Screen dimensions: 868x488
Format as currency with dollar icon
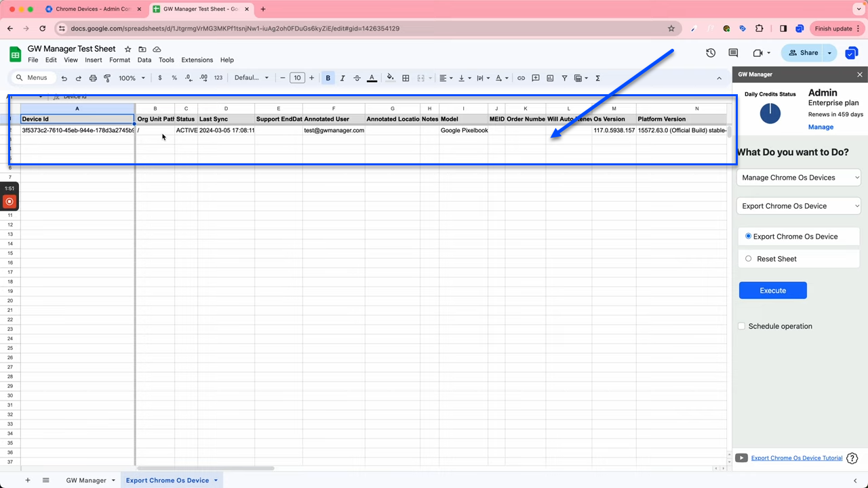point(160,78)
